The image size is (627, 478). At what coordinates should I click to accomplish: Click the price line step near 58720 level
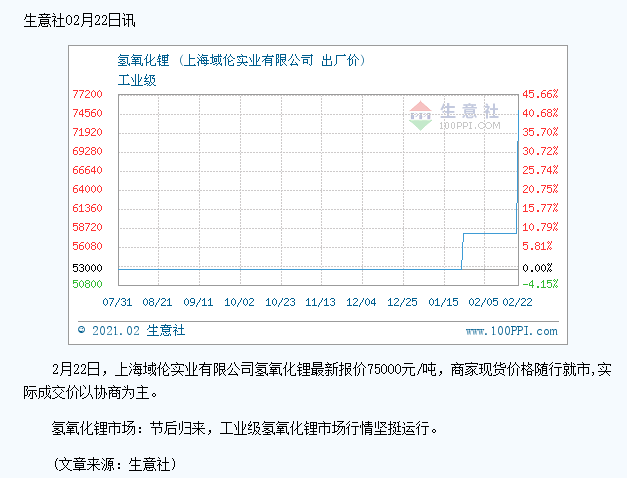[490, 233]
